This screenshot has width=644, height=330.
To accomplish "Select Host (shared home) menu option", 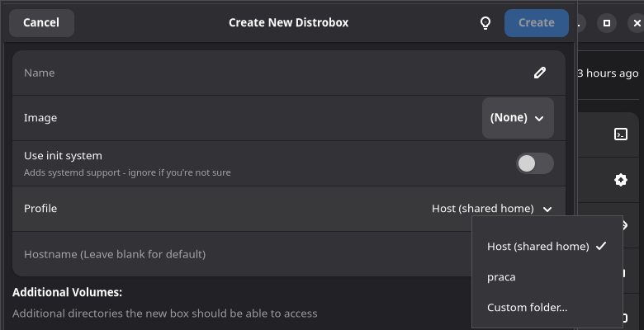I will pyautogui.click(x=547, y=247).
